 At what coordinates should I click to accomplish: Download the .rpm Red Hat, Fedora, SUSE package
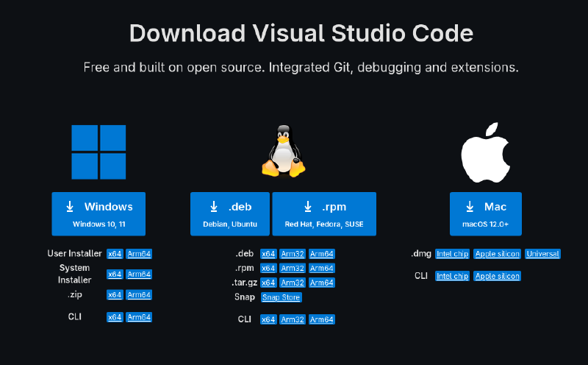pyautogui.click(x=324, y=214)
